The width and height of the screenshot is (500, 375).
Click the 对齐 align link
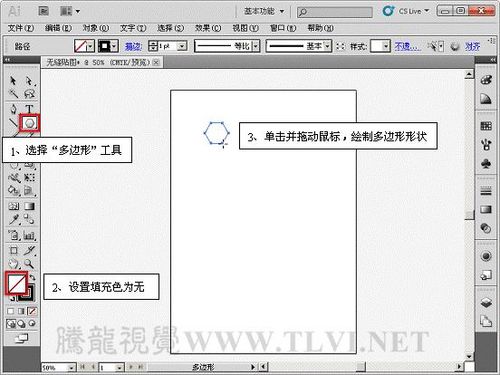(x=472, y=46)
